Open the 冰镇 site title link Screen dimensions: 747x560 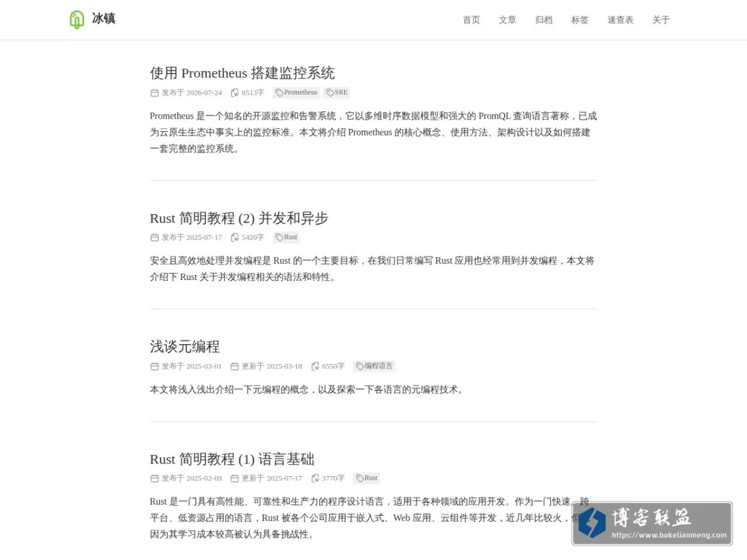coord(104,19)
